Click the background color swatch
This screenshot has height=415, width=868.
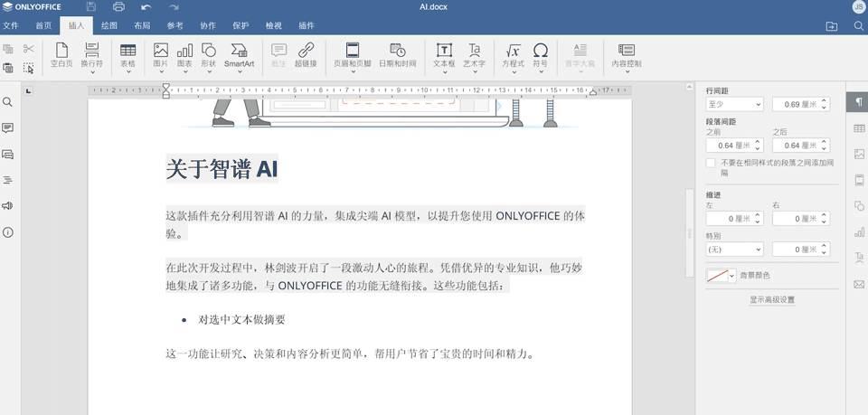pyautogui.click(x=717, y=276)
